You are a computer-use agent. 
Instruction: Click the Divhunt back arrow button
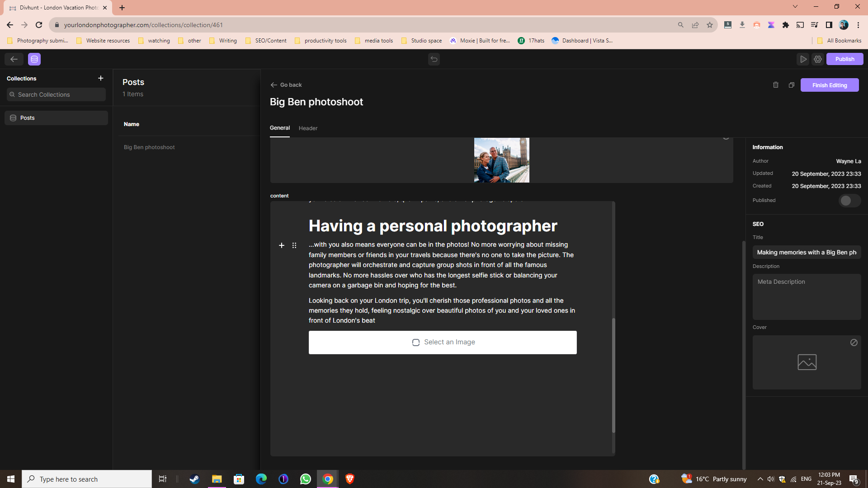coord(14,59)
